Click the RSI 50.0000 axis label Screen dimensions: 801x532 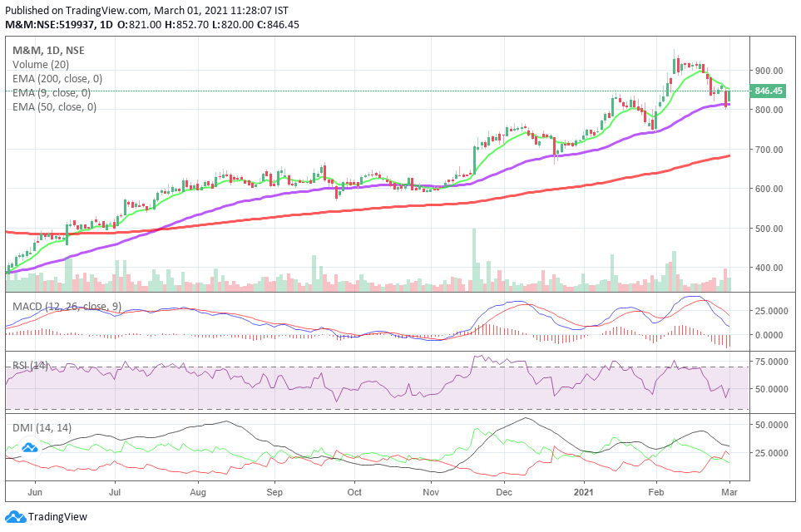[771, 388]
